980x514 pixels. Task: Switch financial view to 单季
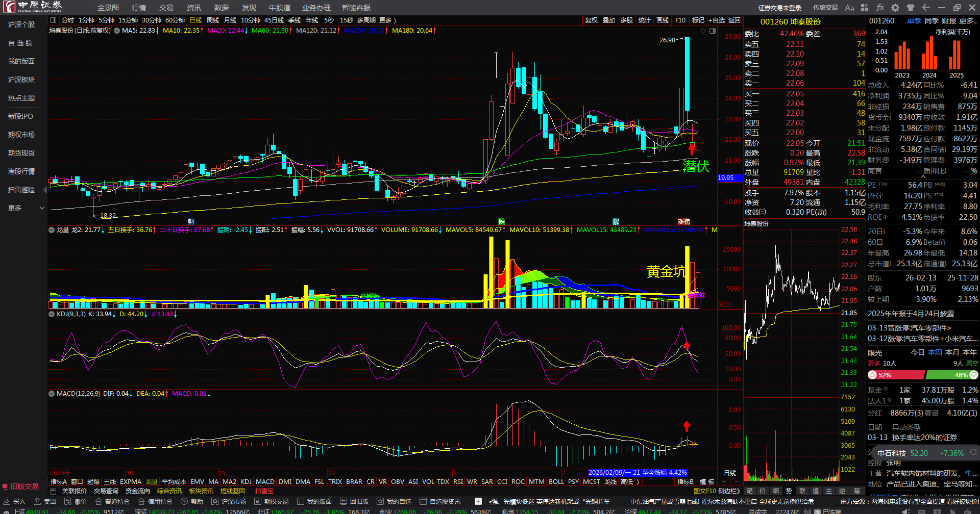pos(914,21)
